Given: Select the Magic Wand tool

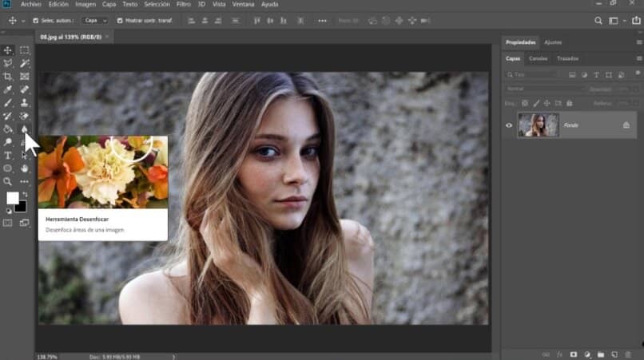Looking at the screenshot, I should pyautogui.click(x=24, y=63).
